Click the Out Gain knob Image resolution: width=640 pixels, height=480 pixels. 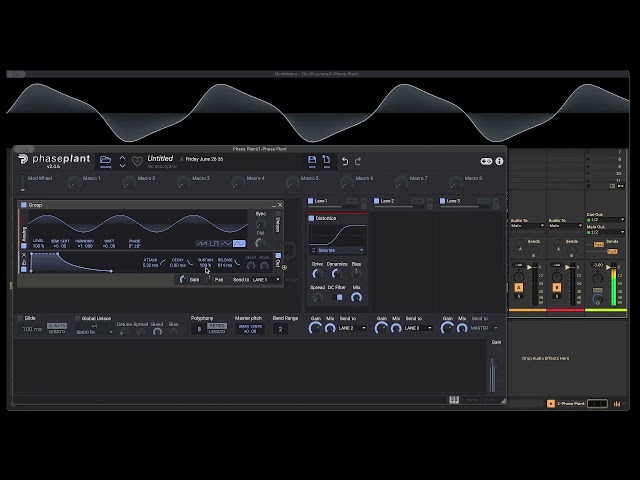(182, 280)
